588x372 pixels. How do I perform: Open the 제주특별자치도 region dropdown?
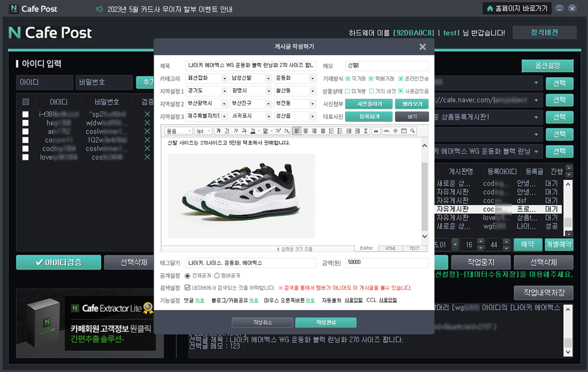click(x=206, y=116)
